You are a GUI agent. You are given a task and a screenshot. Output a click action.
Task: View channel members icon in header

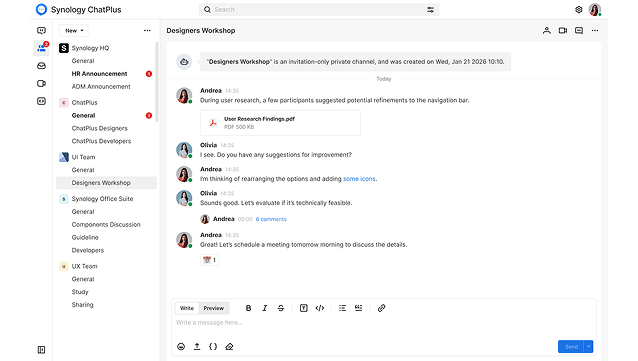click(546, 31)
